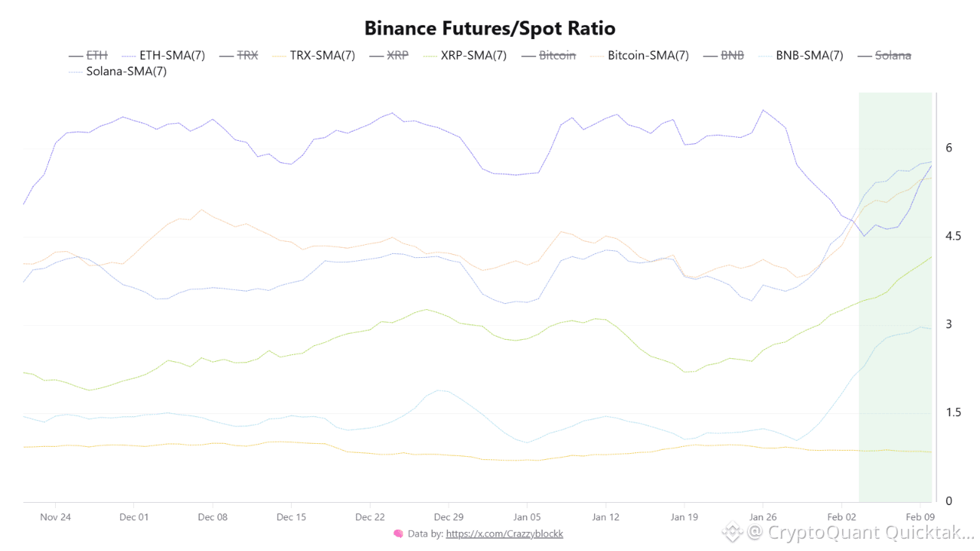Open the x.com/Crazzyblockk source link
The height and width of the screenshot is (551, 980).
504,533
